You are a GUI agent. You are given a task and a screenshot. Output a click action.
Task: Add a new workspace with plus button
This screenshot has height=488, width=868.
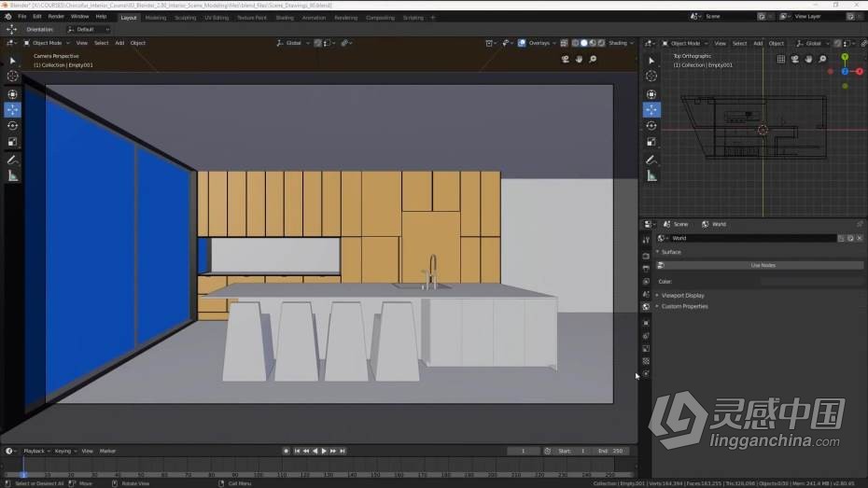(433, 18)
